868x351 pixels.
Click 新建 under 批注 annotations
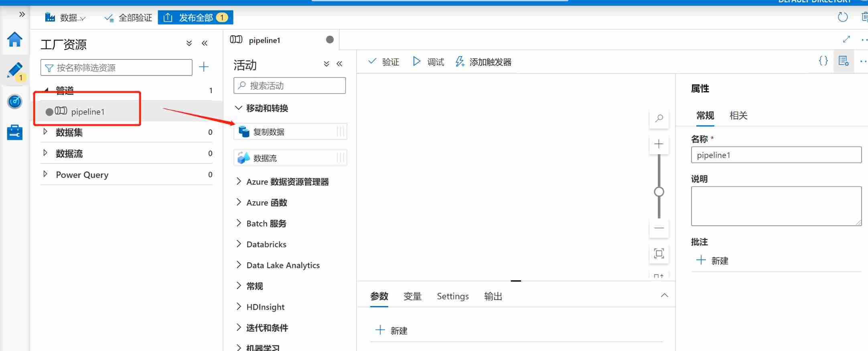(712, 261)
